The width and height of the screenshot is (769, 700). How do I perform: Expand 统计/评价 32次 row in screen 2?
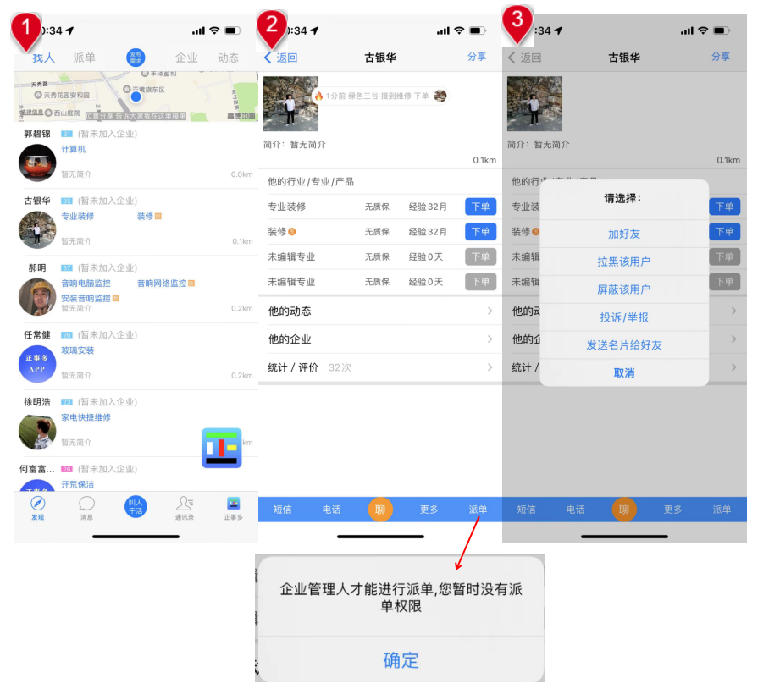point(380,367)
